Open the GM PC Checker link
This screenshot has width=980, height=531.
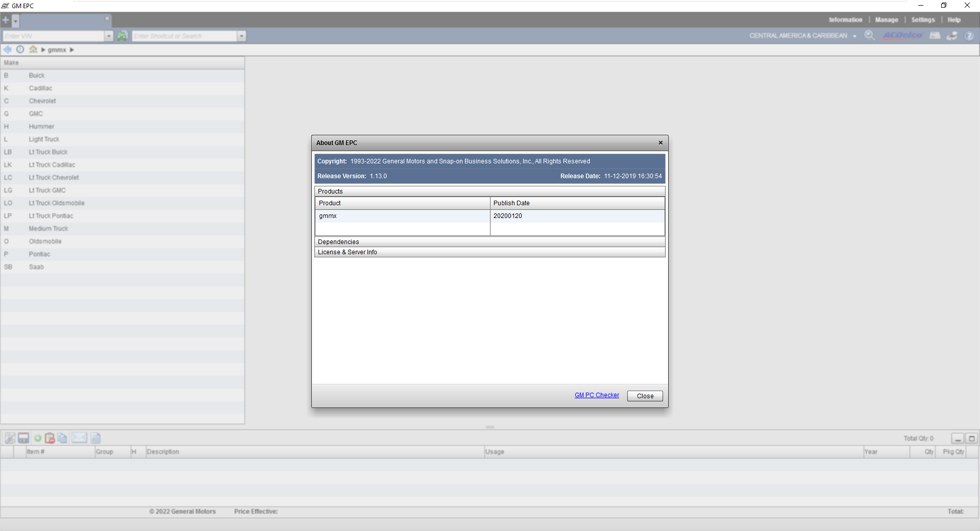[597, 395]
